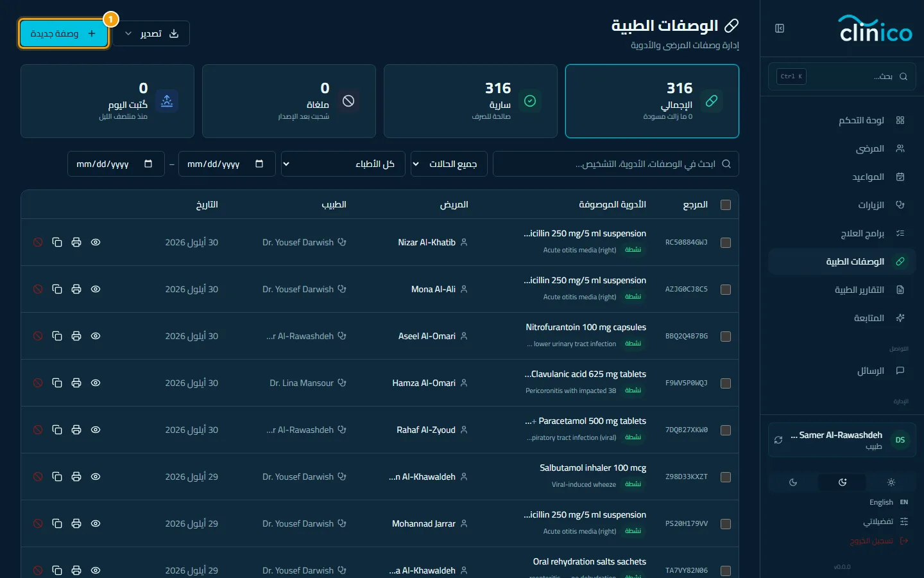Select the middle auto theme icon
Image resolution: width=924 pixels, height=578 pixels.
pos(843,482)
